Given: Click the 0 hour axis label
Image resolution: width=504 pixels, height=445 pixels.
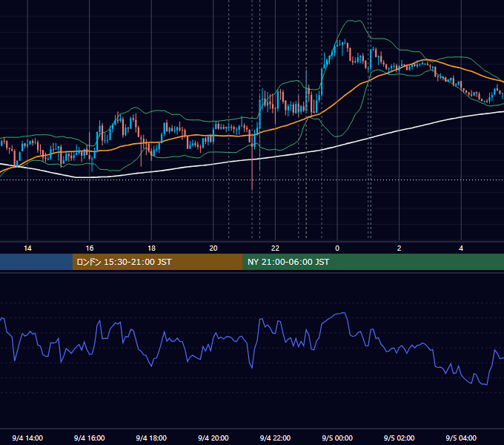Looking at the screenshot, I should tap(337, 248).
